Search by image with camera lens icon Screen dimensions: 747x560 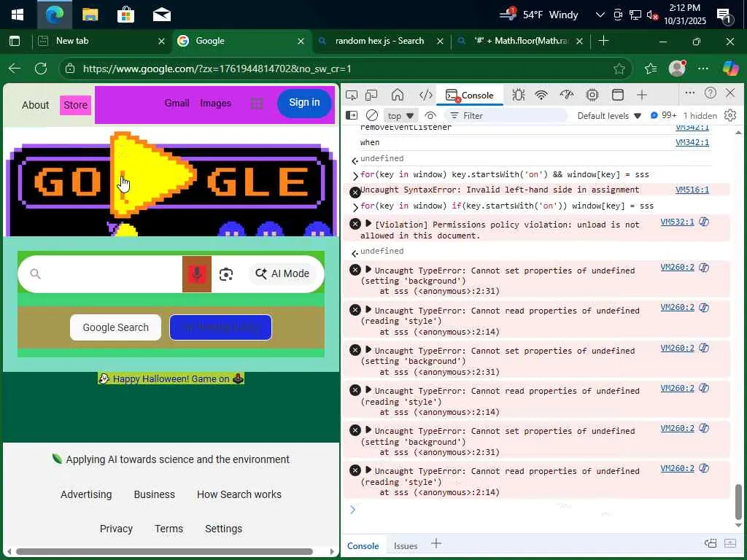pos(226,274)
